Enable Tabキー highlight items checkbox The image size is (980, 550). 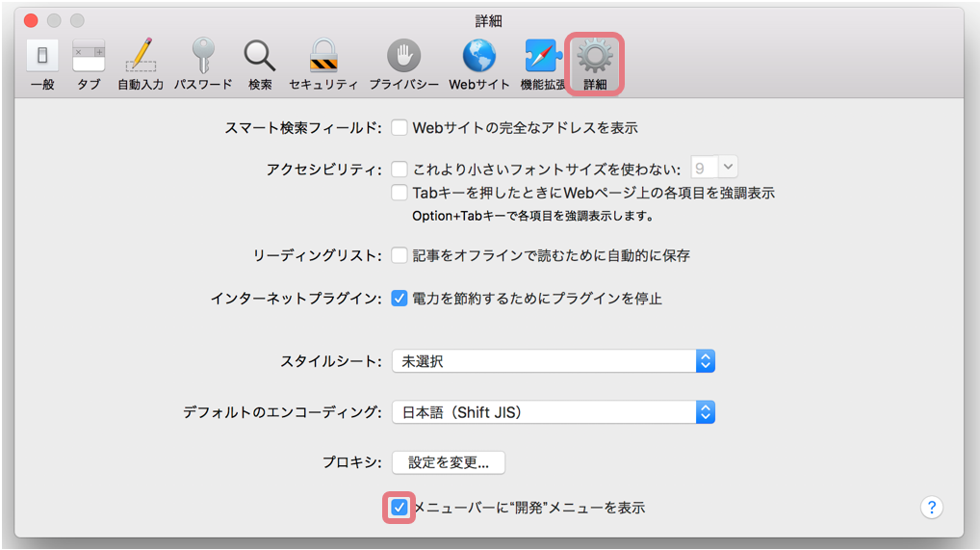pos(400,192)
